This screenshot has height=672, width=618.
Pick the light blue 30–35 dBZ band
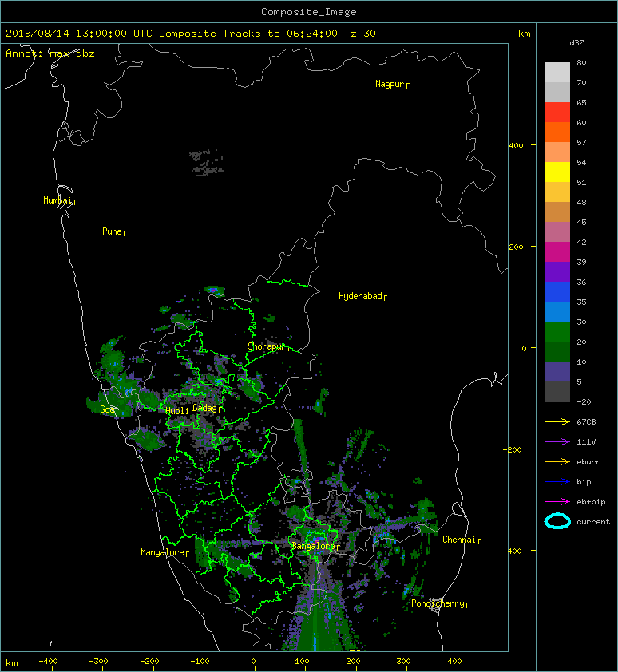pyautogui.click(x=557, y=312)
